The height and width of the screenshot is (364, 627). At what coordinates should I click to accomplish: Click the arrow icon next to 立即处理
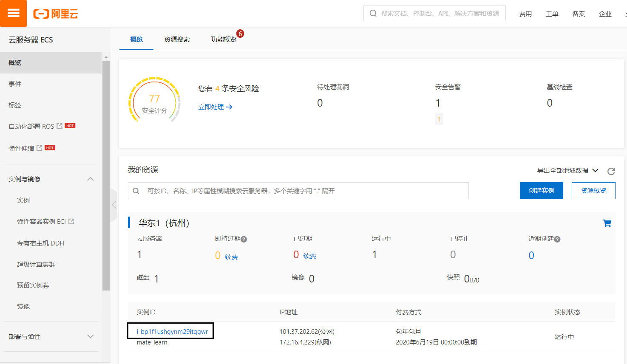click(x=229, y=107)
